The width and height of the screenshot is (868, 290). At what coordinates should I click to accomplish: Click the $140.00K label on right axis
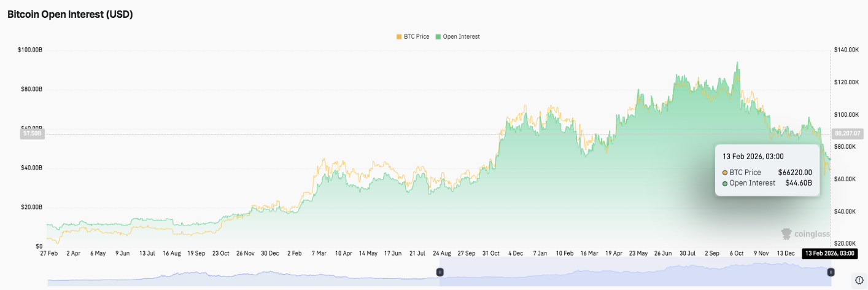click(x=847, y=49)
